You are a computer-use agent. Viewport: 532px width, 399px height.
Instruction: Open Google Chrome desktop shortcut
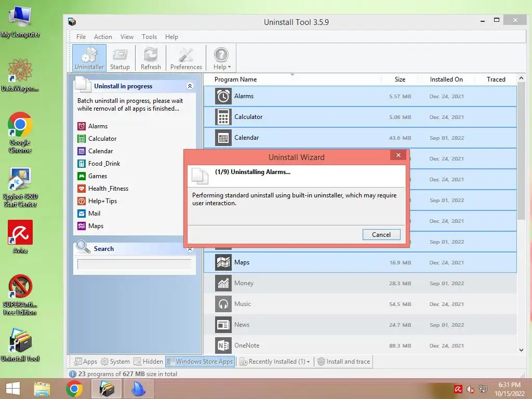[20, 132]
